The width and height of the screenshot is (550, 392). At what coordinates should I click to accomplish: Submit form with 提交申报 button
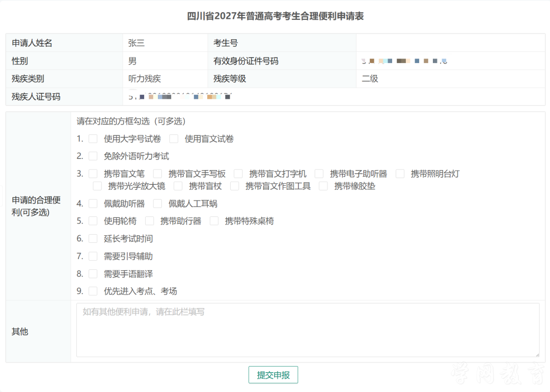273,375
